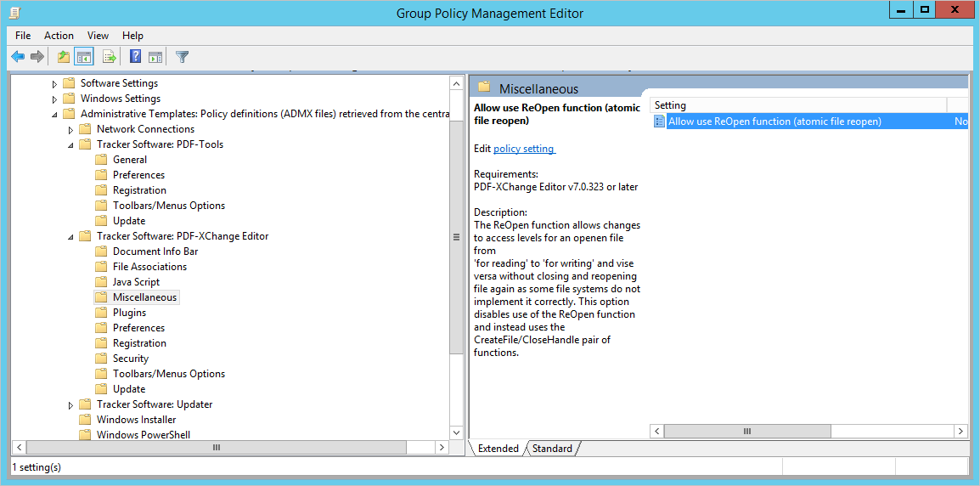Click settings list horizontal scrollbar thumb
Viewport: 980px width, 486px height.
click(746, 431)
